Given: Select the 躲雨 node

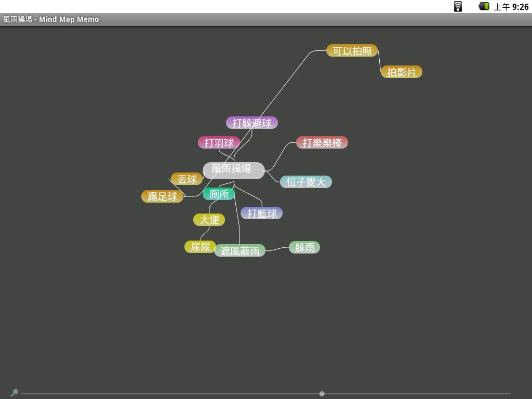Looking at the screenshot, I should click(x=304, y=248).
